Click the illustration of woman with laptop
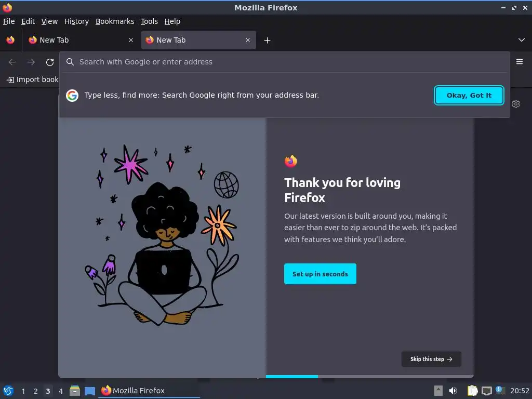The image size is (532, 399). pos(162,235)
